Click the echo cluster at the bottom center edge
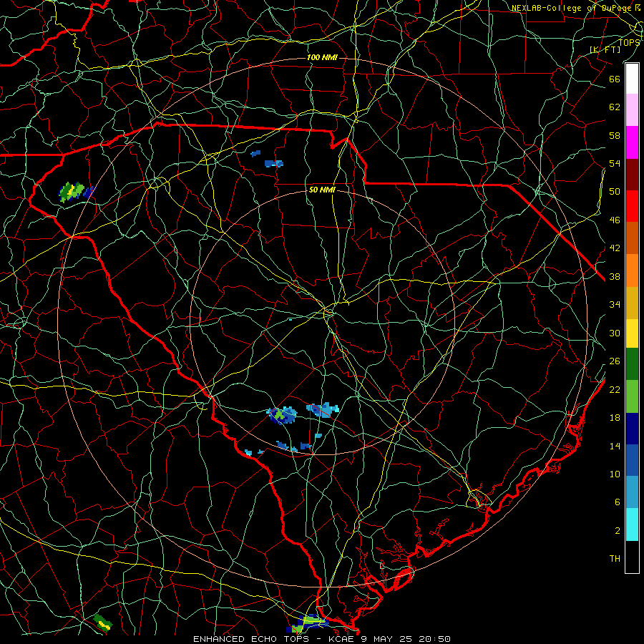The height and width of the screenshot is (644, 644). (308, 623)
